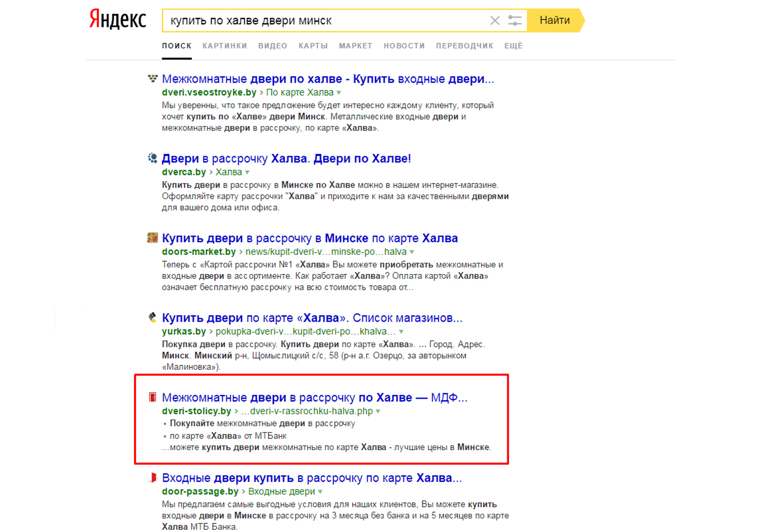Click snippet text 'Оформляйте карту рассрочки "Халва"'
This screenshot has height=532, width=763.
click(240, 196)
